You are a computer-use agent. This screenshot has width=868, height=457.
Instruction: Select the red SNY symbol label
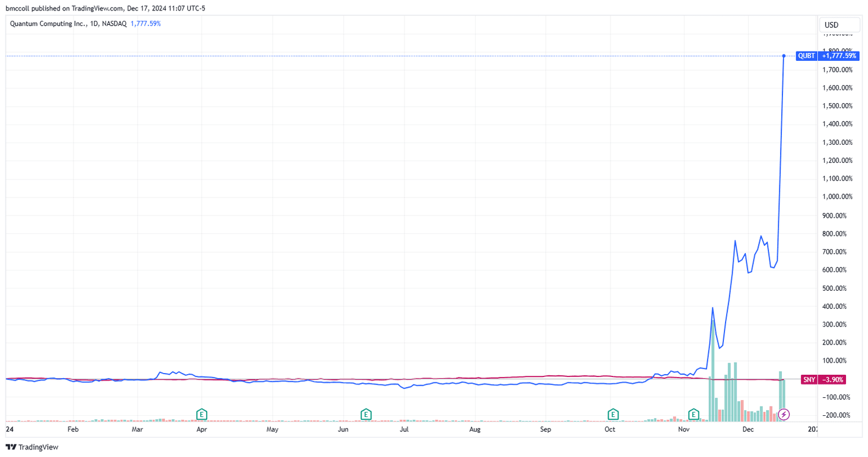808,380
